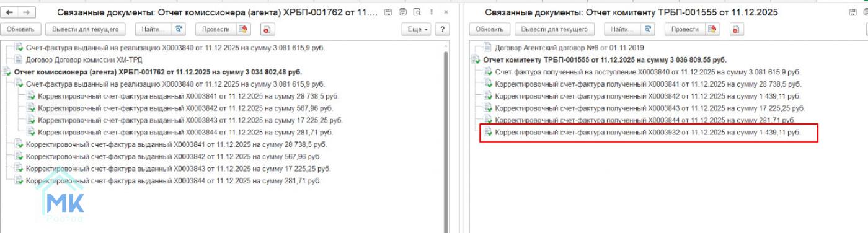
Task: Open the Еще dropdown menu
Action: [416, 29]
